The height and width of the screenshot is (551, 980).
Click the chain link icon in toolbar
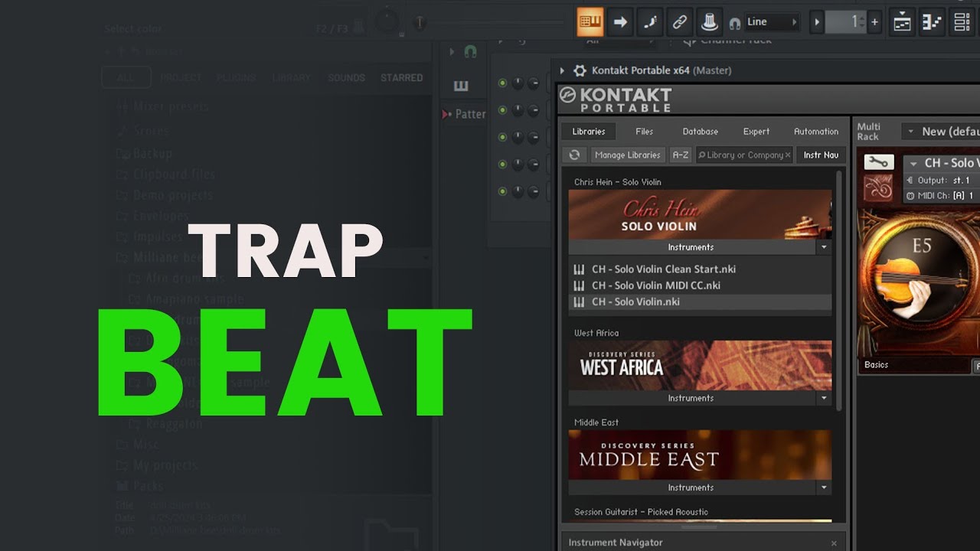pyautogui.click(x=679, y=22)
